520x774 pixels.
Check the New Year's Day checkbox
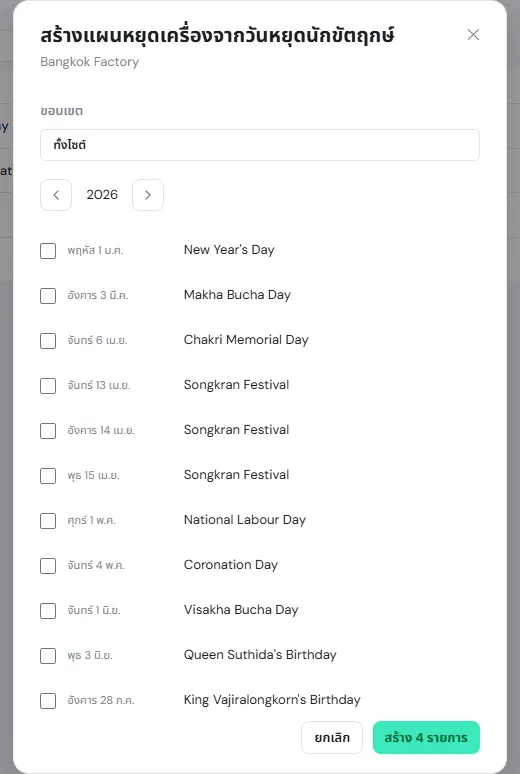click(x=48, y=251)
